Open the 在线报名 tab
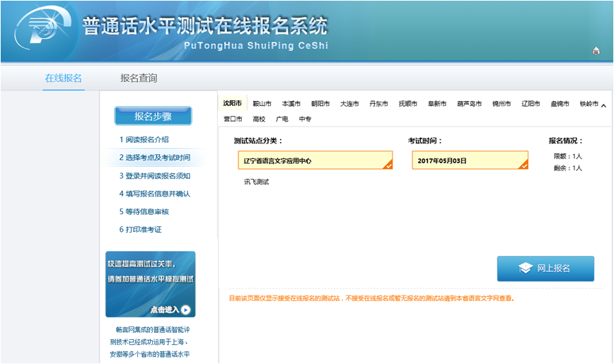This screenshot has height=364, width=614. (64, 78)
